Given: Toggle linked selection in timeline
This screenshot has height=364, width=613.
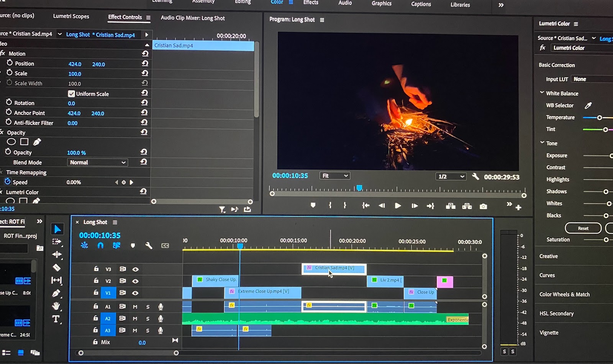Looking at the screenshot, I should [116, 245].
